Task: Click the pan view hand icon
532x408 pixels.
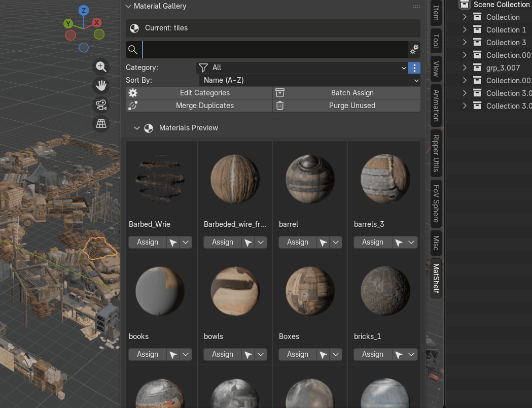Action: click(101, 86)
